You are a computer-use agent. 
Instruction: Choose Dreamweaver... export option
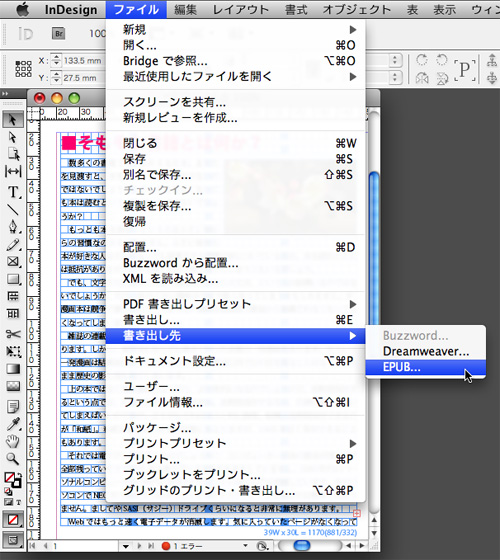tap(425, 351)
